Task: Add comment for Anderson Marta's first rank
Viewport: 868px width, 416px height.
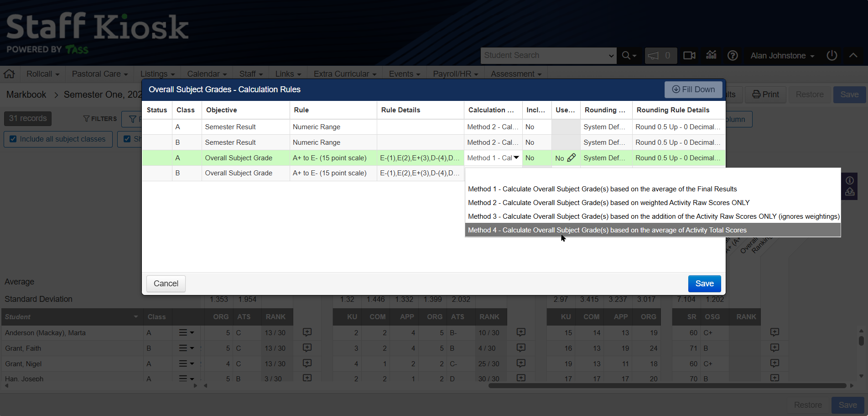Action: [307, 332]
